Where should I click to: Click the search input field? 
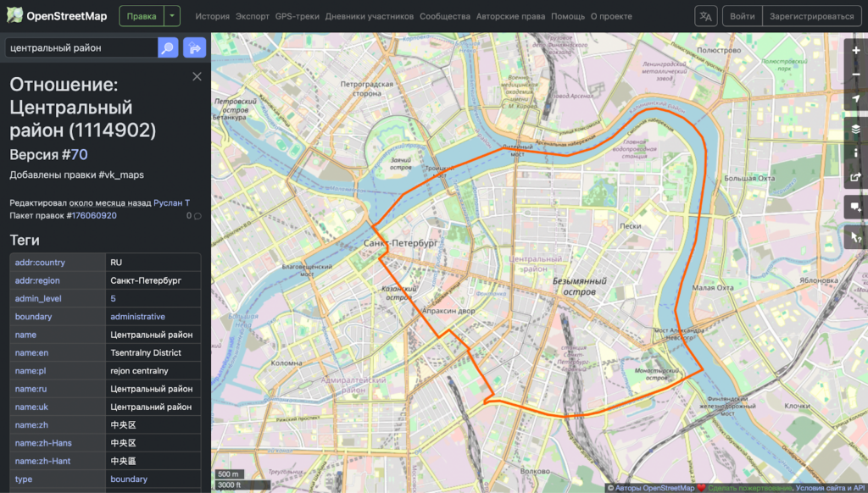(x=81, y=48)
